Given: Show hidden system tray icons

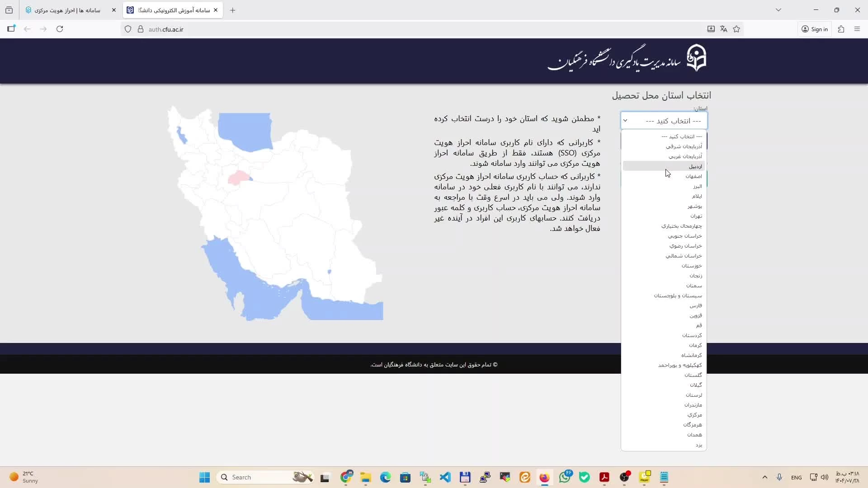Looking at the screenshot, I should [x=764, y=477].
